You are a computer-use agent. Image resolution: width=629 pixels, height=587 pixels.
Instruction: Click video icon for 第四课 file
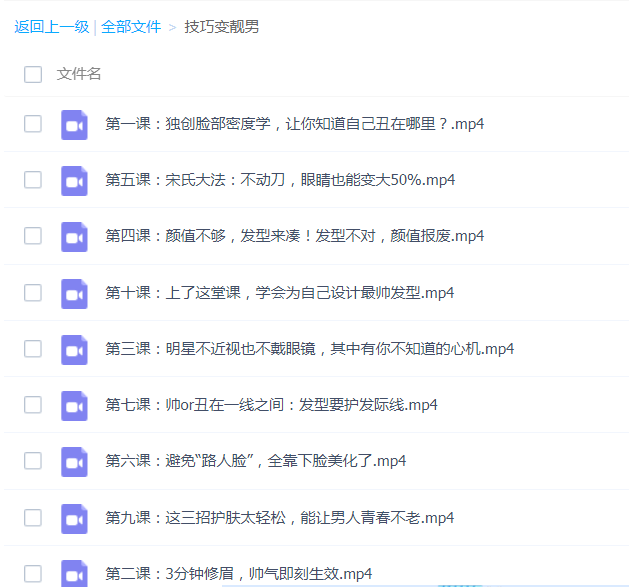pyautogui.click(x=74, y=237)
